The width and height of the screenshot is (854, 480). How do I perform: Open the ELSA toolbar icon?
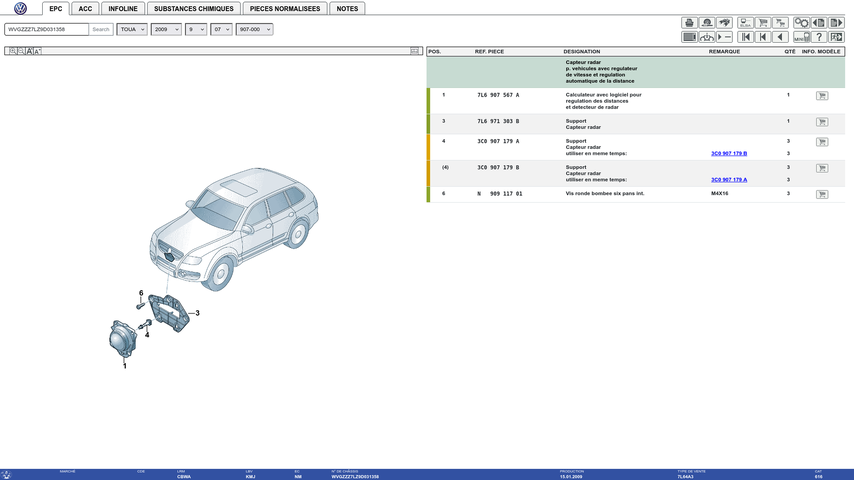(x=745, y=23)
